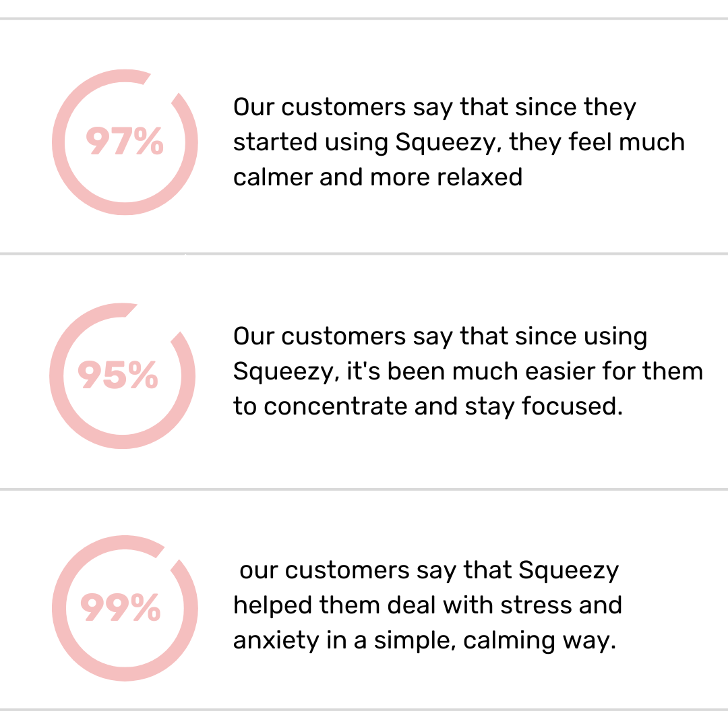This screenshot has height=728, width=728.
Task: Click the 99% circular progress ring
Action: tap(125, 608)
